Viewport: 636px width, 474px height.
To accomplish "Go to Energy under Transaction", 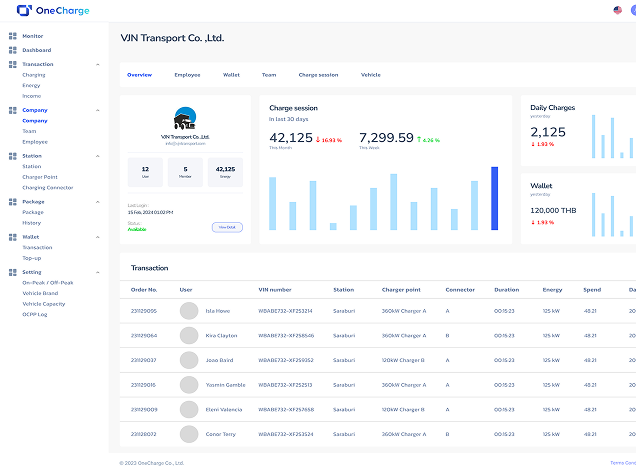I will [x=31, y=86].
